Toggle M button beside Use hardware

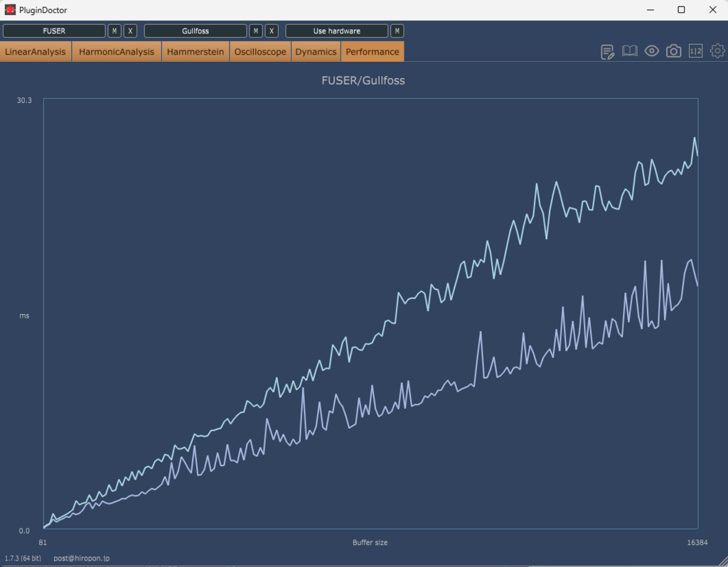coord(397,31)
